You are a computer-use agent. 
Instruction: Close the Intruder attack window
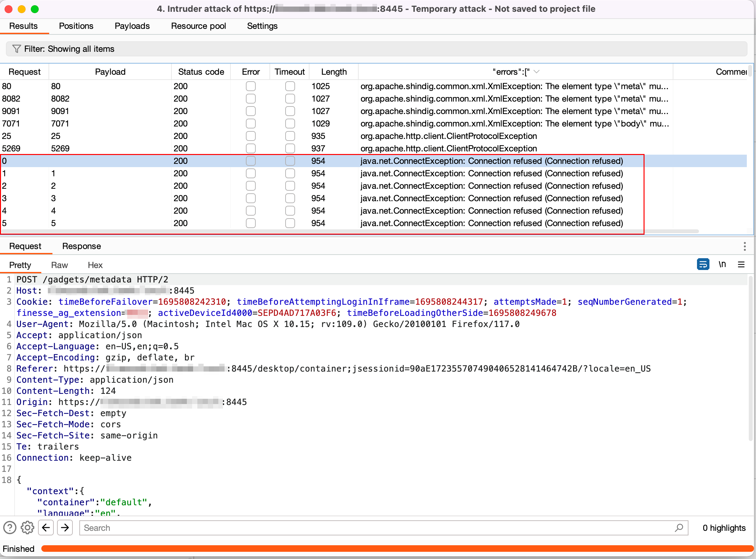coord(9,9)
